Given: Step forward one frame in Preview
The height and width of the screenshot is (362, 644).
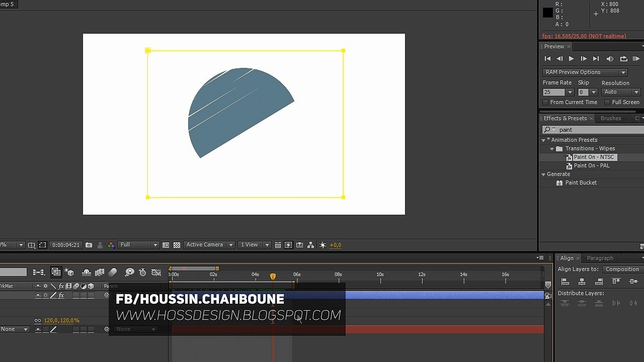Looking at the screenshot, I should [x=584, y=59].
